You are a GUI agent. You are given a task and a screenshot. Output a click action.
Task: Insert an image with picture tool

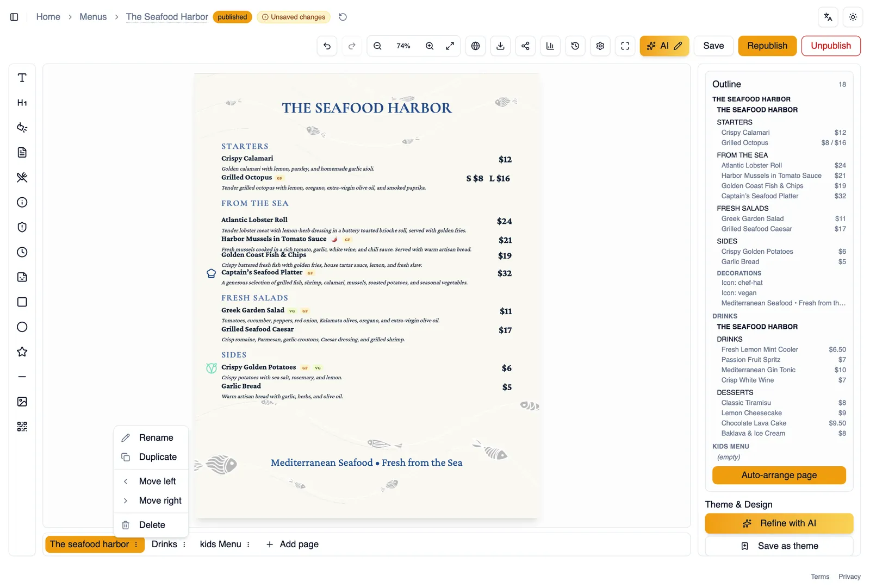click(x=22, y=402)
